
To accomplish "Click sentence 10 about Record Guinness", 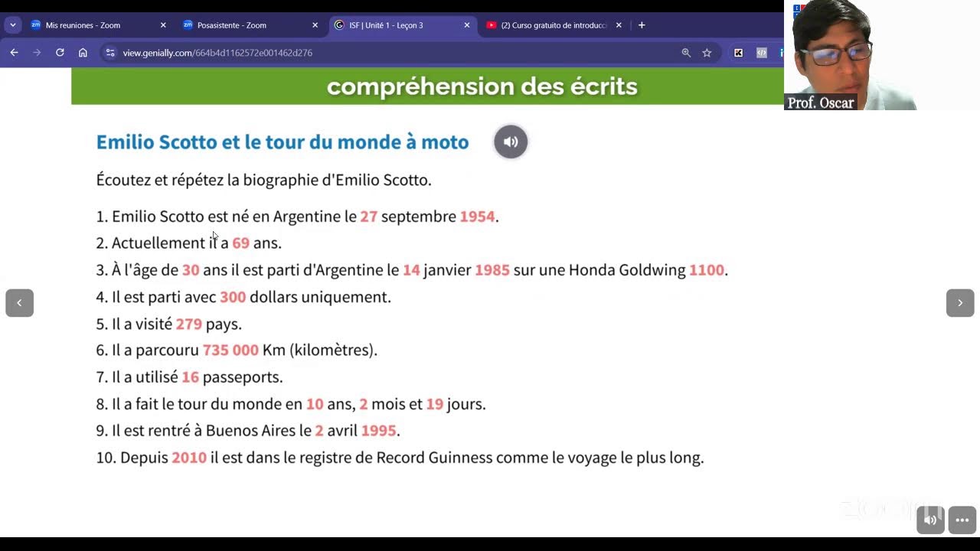I will coord(400,458).
